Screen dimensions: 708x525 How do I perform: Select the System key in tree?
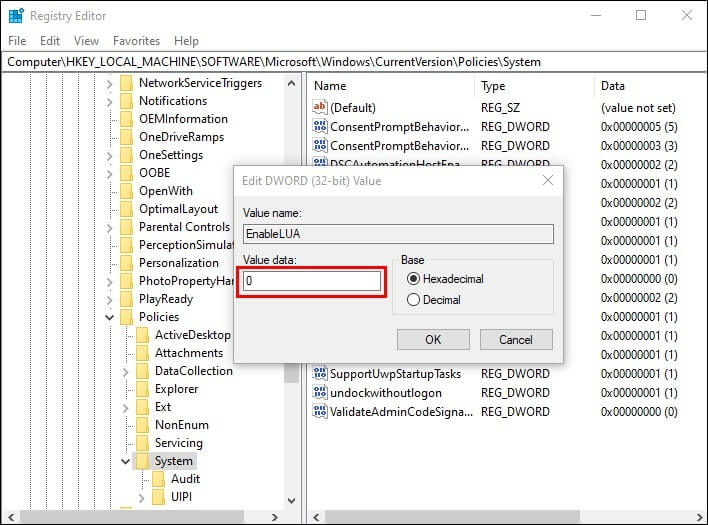173,461
